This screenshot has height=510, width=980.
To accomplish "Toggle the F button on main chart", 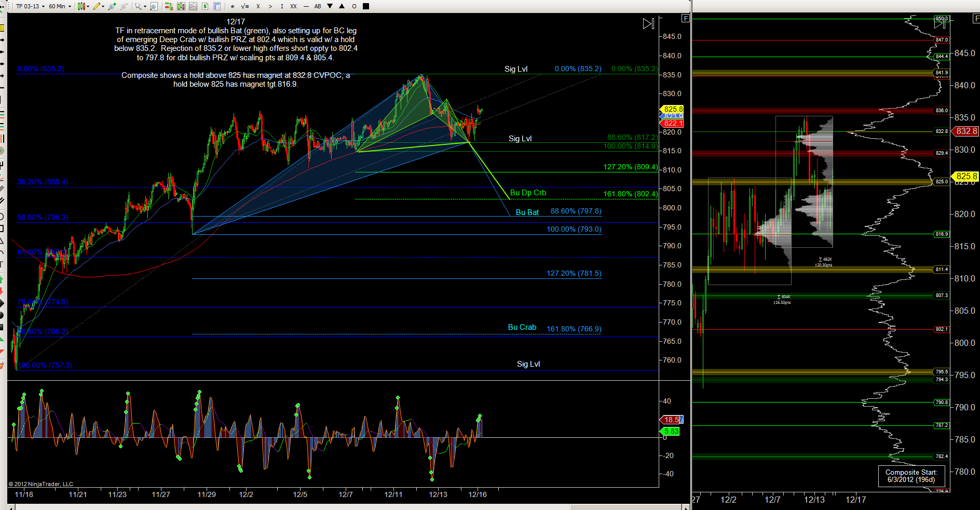I will coord(685,19).
